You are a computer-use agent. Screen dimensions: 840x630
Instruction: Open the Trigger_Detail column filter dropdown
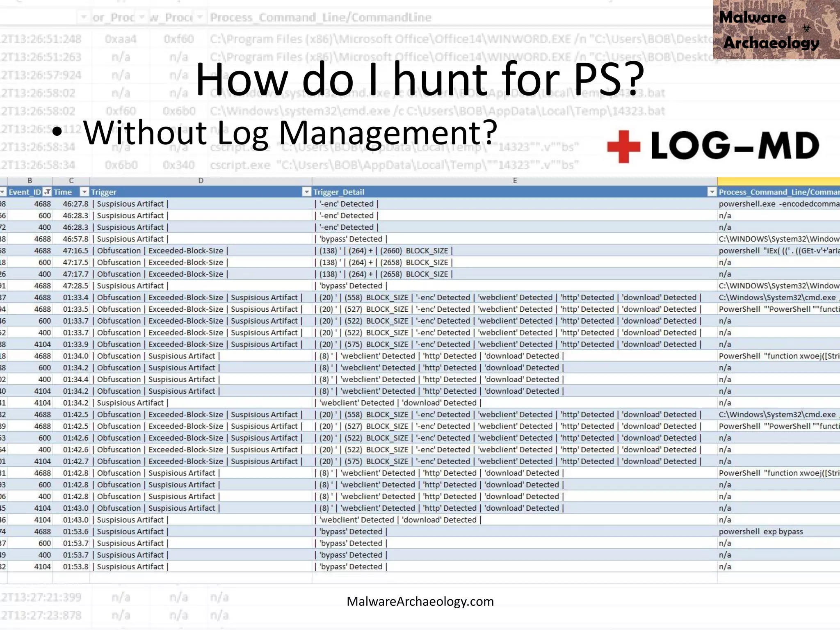(712, 192)
